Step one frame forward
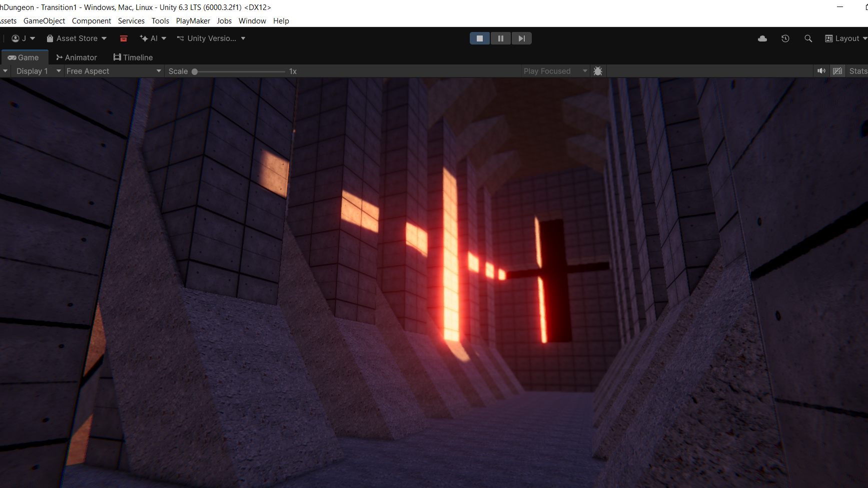868x488 pixels. click(521, 38)
